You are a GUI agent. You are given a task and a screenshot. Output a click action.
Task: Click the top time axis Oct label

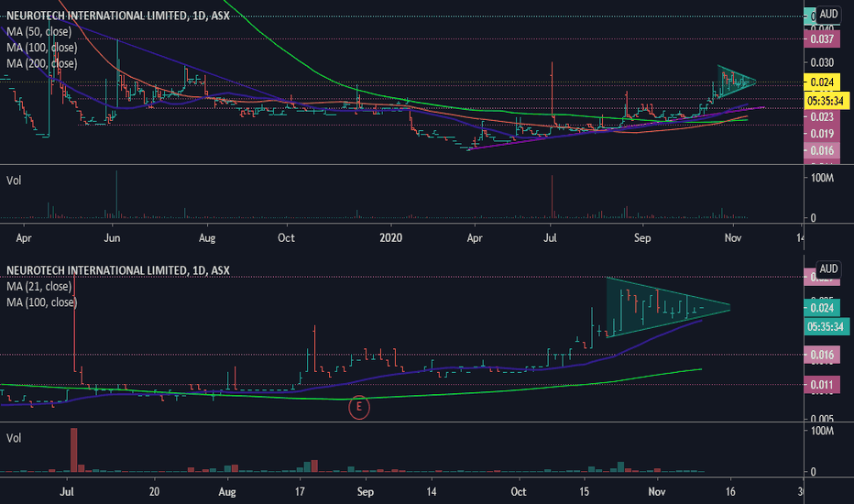[x=286, y=237]
